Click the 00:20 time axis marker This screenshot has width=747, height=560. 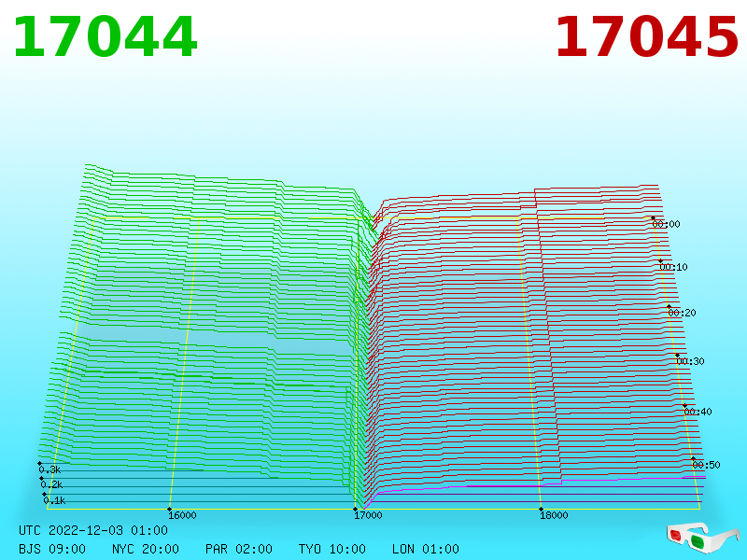682,313
